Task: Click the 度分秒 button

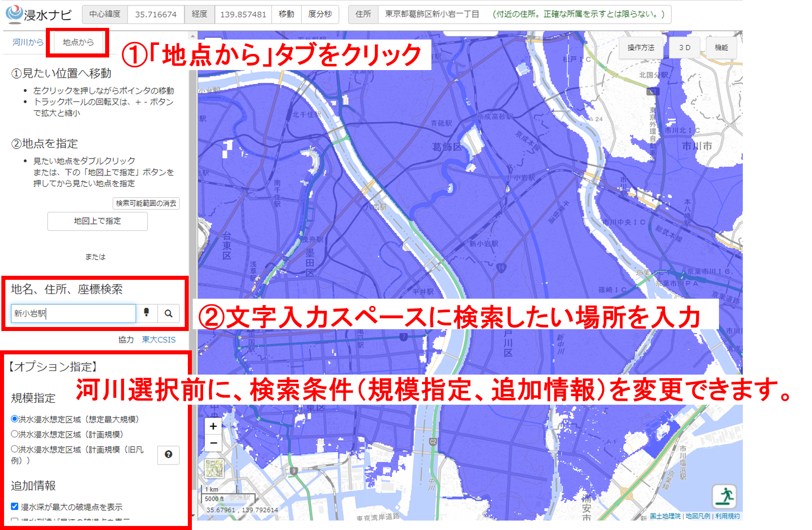Action: pyautogui.click(x=320, y=14)
